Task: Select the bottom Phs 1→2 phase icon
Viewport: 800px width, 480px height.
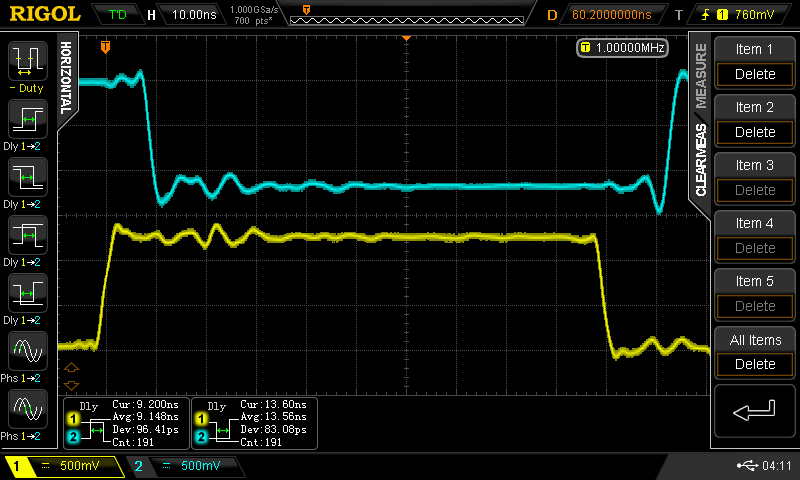Action: click(28, 409)
